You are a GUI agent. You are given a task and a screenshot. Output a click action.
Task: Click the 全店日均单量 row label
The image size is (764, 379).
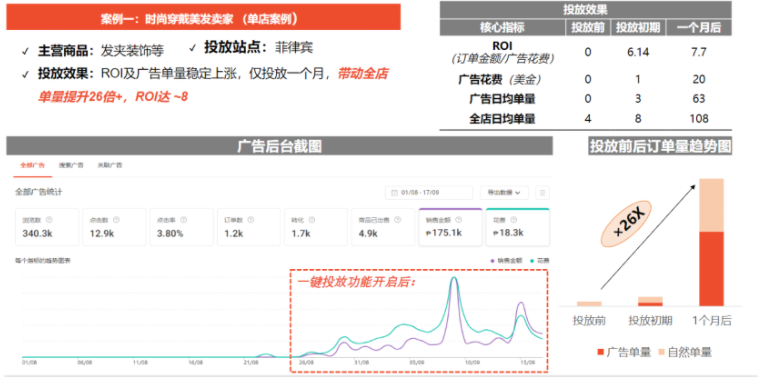[x=502, y=118]
